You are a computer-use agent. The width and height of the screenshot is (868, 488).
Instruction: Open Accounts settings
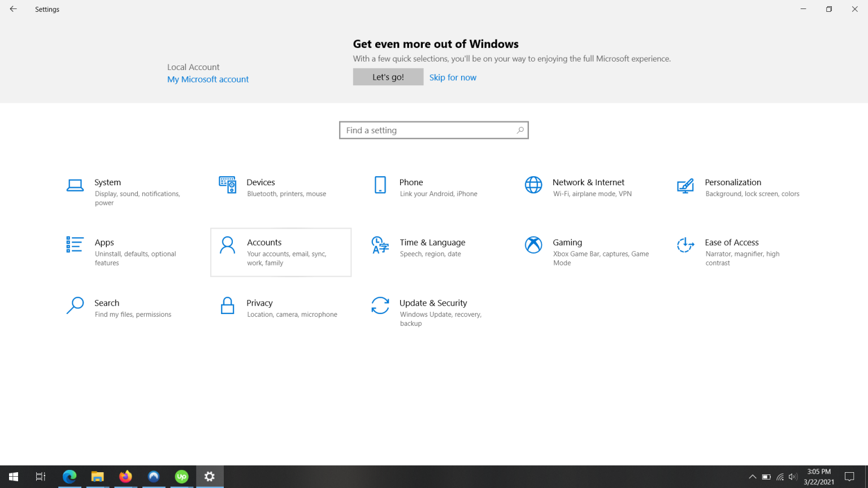tap(281, 252)
